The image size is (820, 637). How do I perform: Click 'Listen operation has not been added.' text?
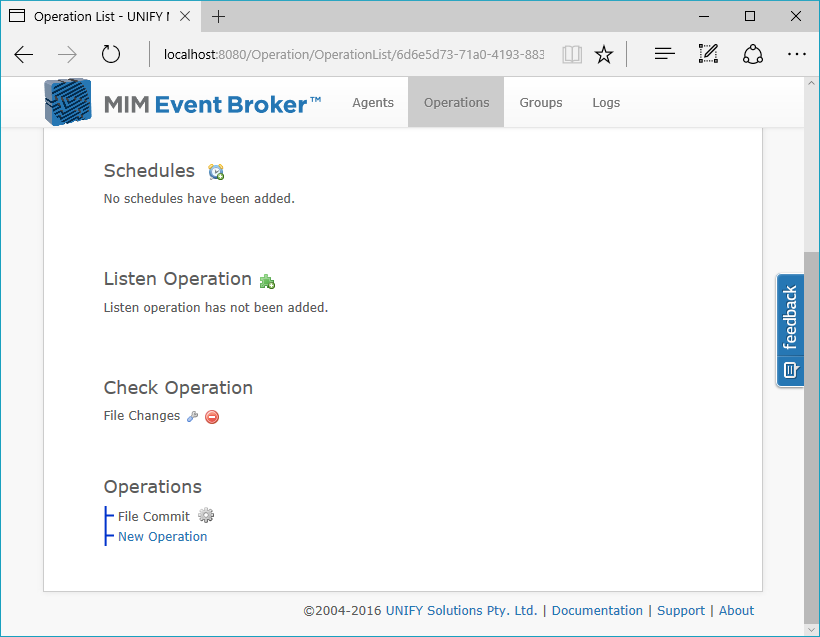coord(216,308)
